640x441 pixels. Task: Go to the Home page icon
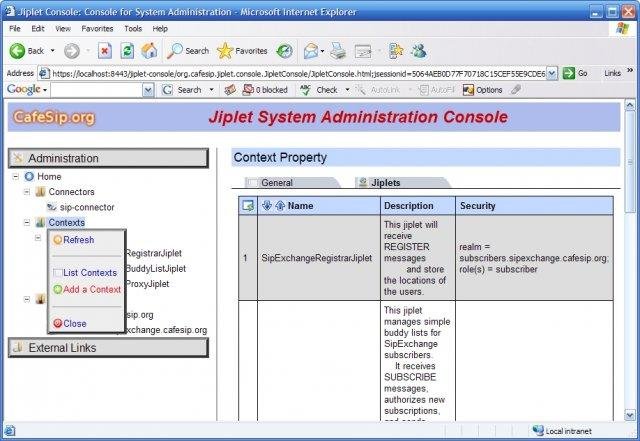[149, 51]
